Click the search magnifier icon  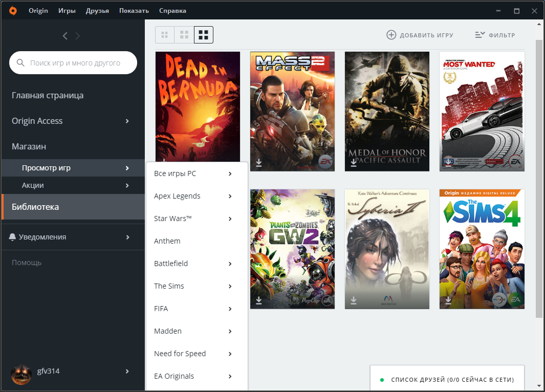pyautogui.click(x=20, y=62)
